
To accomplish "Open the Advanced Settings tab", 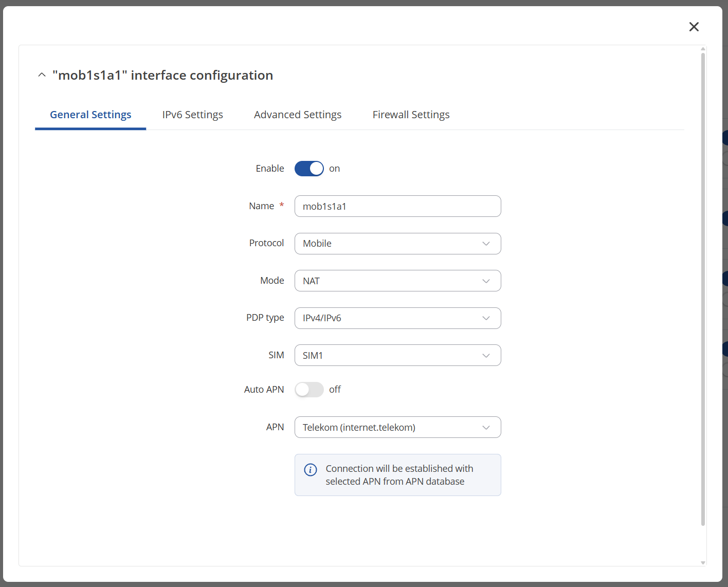I will click(298, 115).
